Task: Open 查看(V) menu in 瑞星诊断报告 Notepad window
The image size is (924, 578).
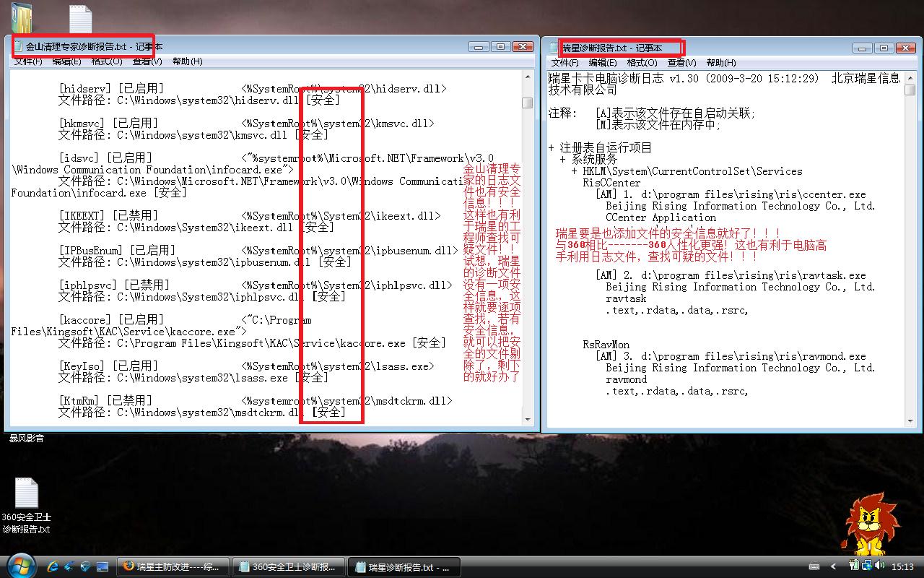Action: [682, 63]
